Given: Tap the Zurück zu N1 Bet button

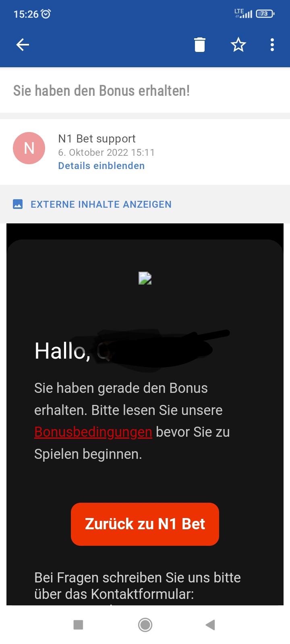Looking at the screenshot, I should pos(145,524).
